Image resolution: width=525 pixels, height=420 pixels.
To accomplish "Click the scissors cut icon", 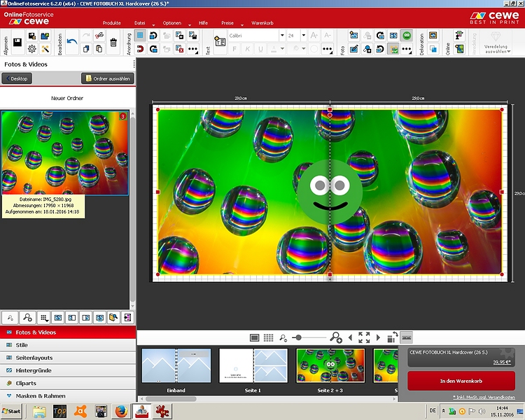I will click(100, 34).
